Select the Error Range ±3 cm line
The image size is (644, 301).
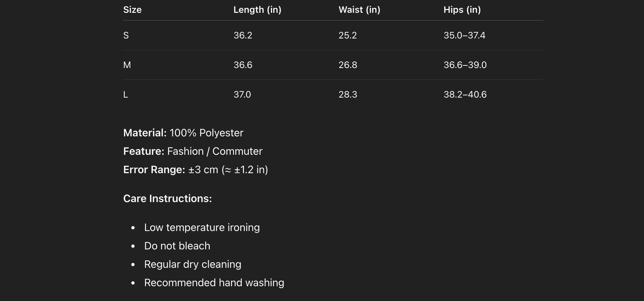(196, 170)
